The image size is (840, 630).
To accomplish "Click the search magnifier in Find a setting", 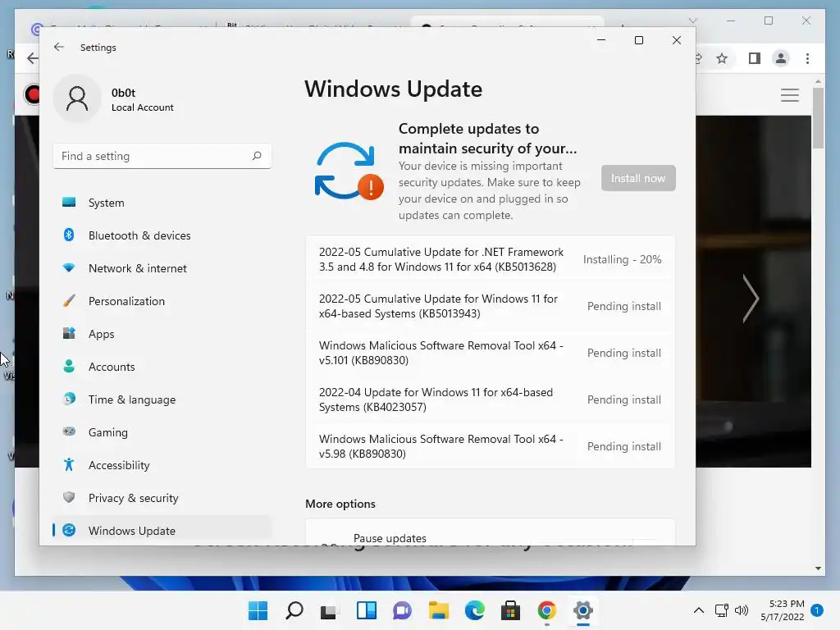I will [x=257, y=156].
